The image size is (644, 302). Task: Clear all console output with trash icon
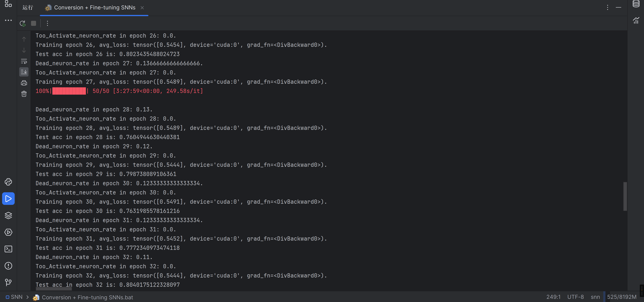point(24,94)
